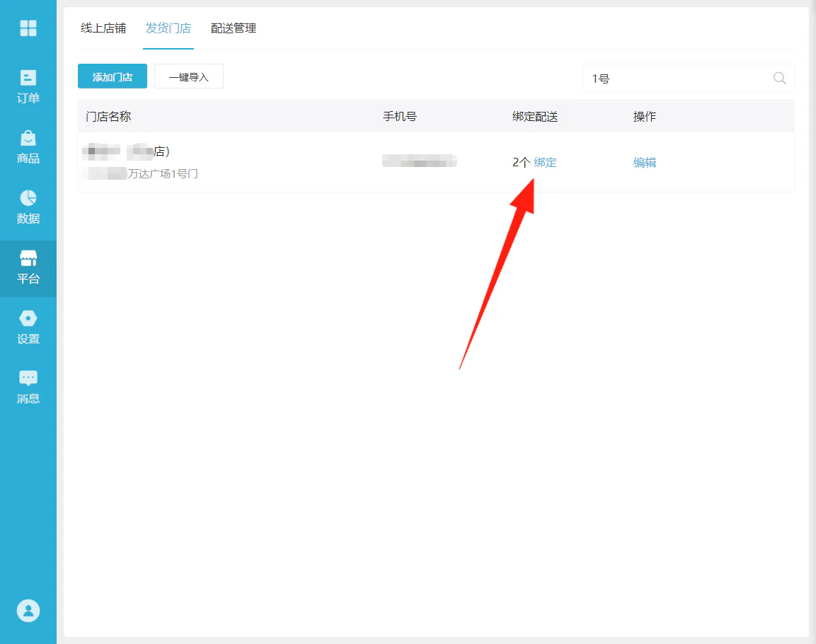816x644 pixels.
Task: Open the 数据 data pie chart icon
Action: point(28,198)
